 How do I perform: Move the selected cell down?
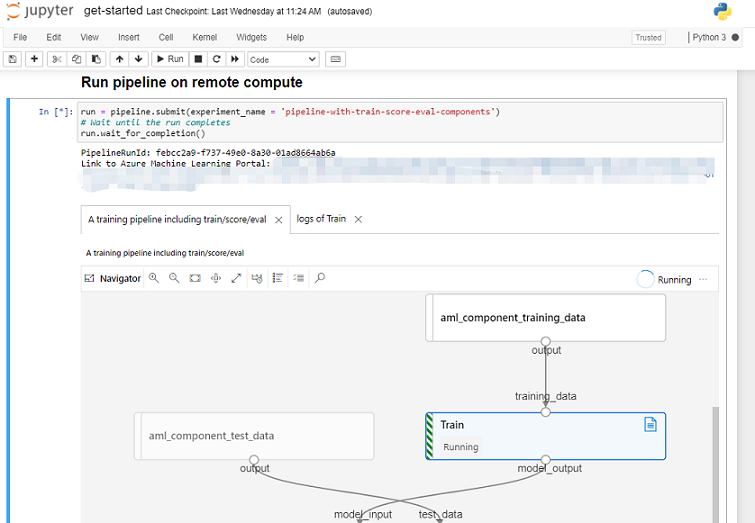(139, 59)
